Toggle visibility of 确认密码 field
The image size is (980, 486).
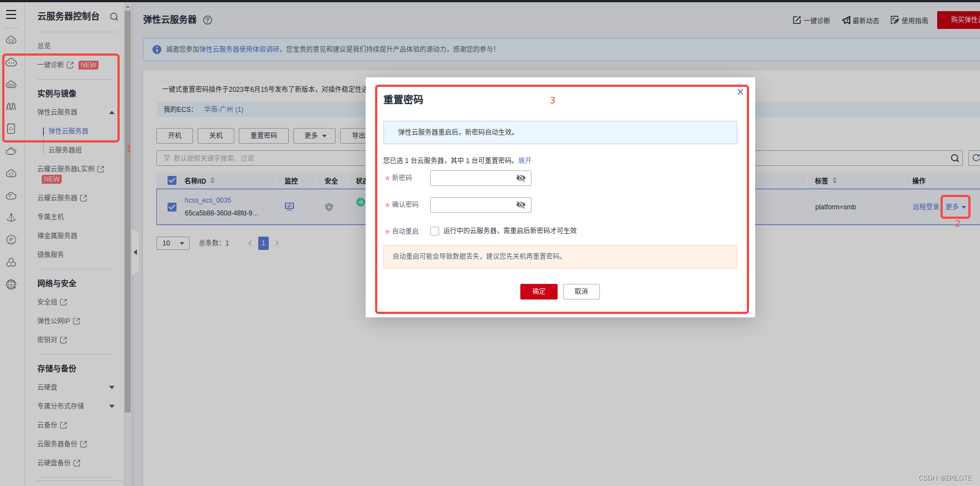coord(520,205)
